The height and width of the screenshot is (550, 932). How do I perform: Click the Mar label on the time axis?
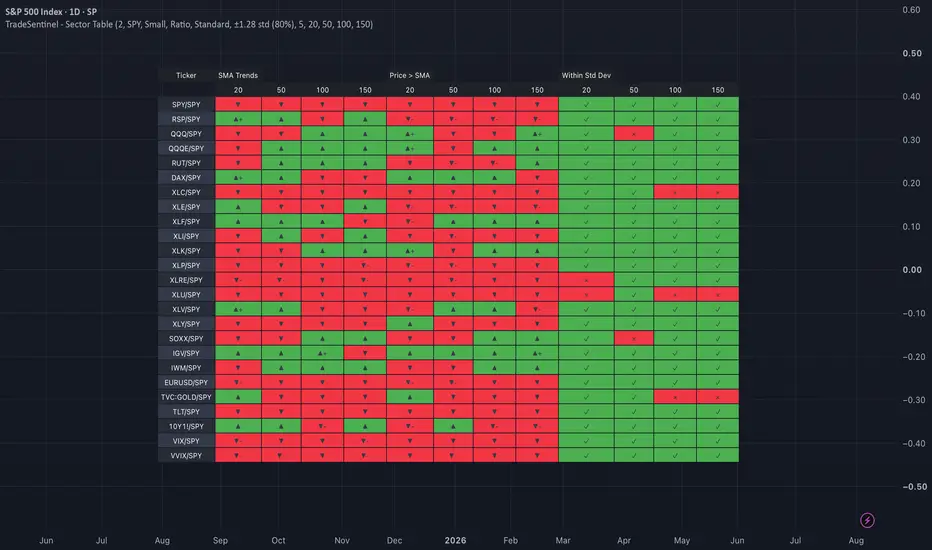(563, 540)
